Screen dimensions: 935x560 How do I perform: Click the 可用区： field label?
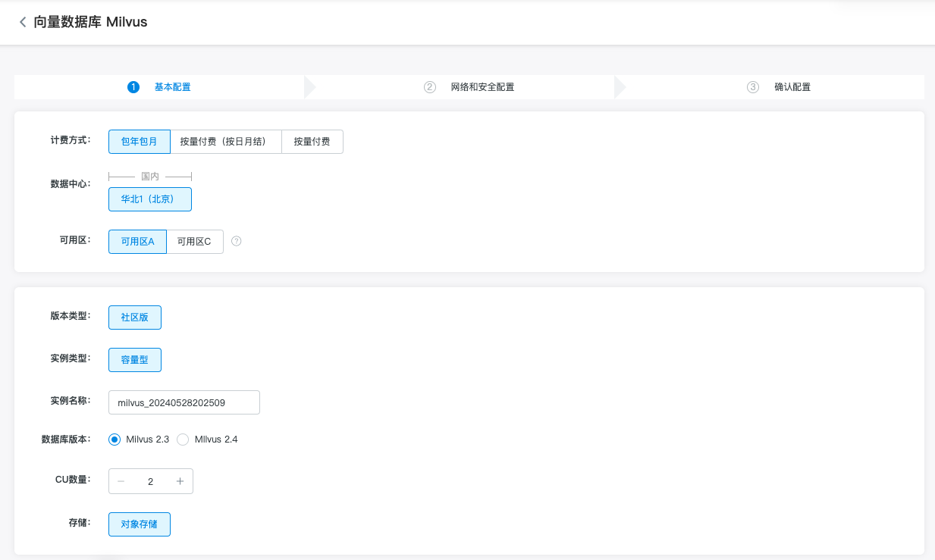point(76,240)
